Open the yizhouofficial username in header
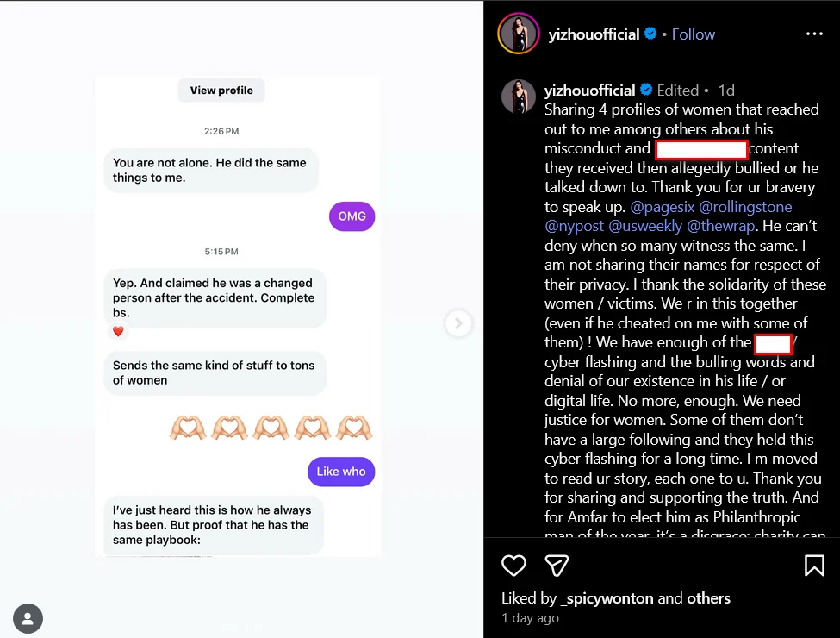This screenshot has height=638, width=840. [594, 34]
